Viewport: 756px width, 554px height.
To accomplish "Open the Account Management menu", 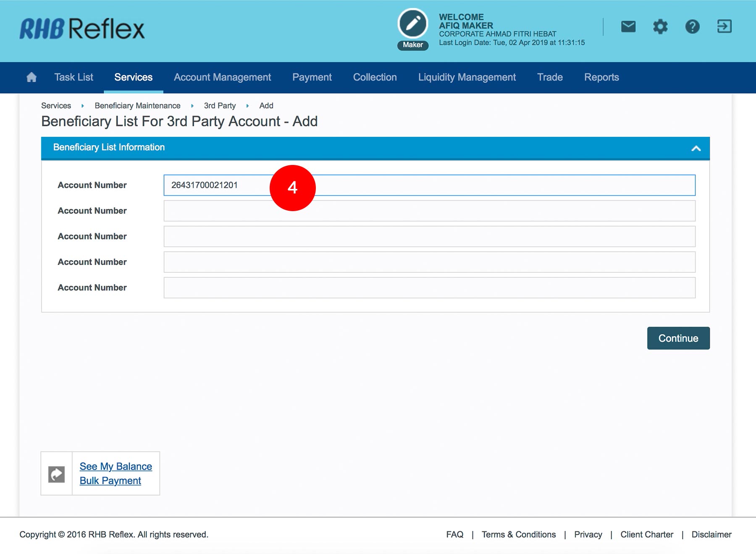I will pyautogui.click(x=222, y=77).
